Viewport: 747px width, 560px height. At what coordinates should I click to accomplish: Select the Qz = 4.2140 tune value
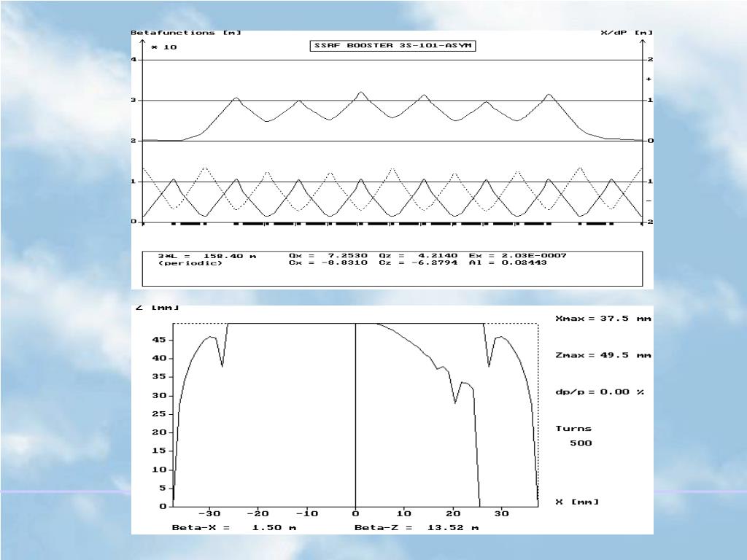[x=418, y=255]
